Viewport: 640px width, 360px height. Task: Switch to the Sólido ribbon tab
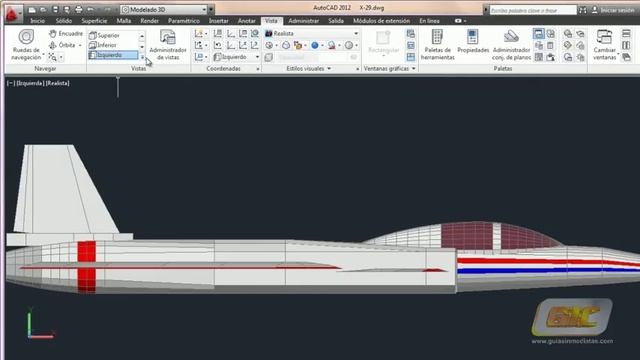coord(64,21)
